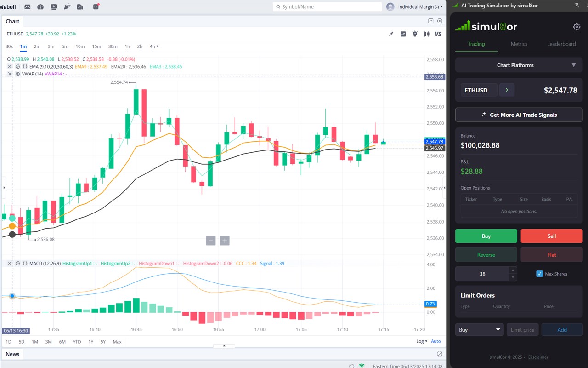This screenshot has width=588, height=368.
Task: Remove the MACD indicator with its X icon
Action: point(10,264)
